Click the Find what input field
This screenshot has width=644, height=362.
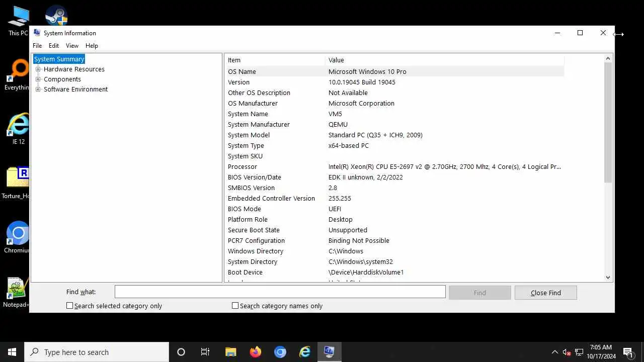tap(280, 292)
